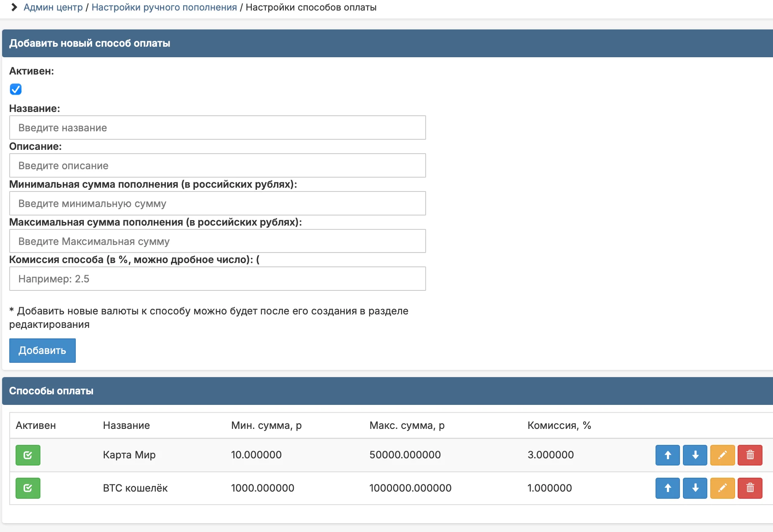Select the minimum sum input field
773x532 pixels.
pos(218,203)
